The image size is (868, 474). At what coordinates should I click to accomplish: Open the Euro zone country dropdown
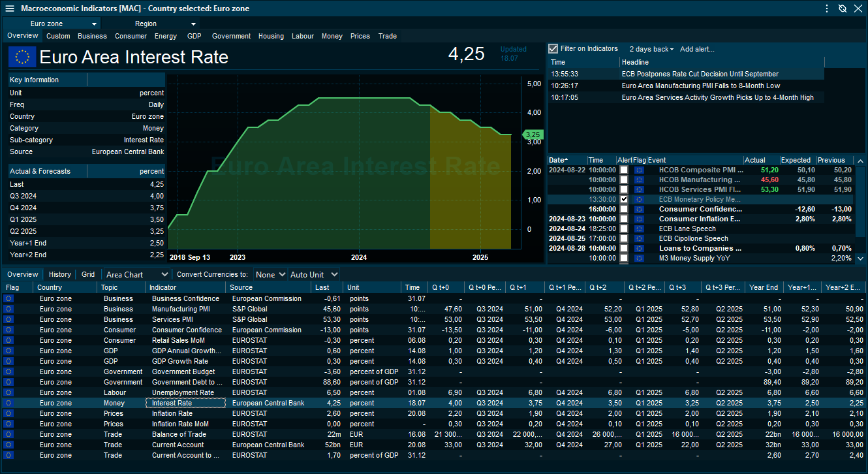pyautogui.click(x=54, y=24)
